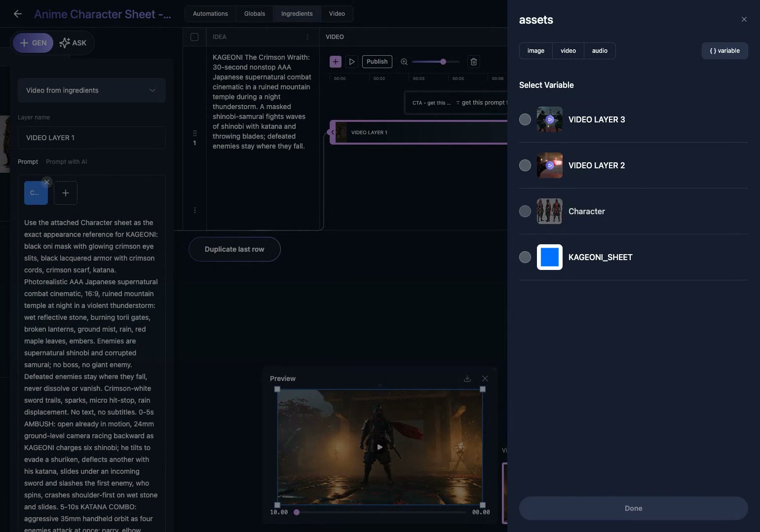760x532 pixels.
Task: Select the KAGEONI_SHEET radio button
Action: click(x=525, y=257)
